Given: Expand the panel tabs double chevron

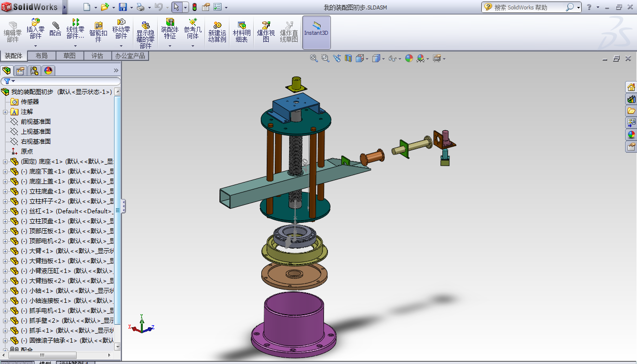Looking at the screenshot, I should pyautogui.click(x=116, y=71).
